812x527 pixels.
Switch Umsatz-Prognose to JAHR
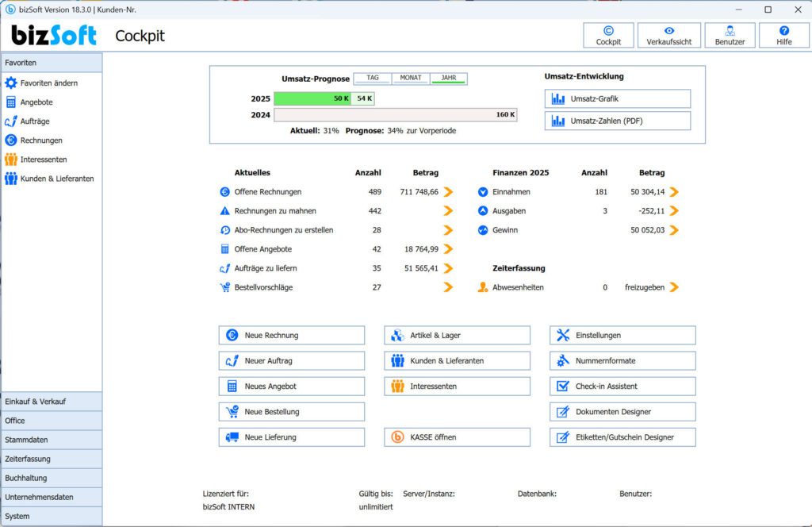pyautogui.click(x=449, y=79)
